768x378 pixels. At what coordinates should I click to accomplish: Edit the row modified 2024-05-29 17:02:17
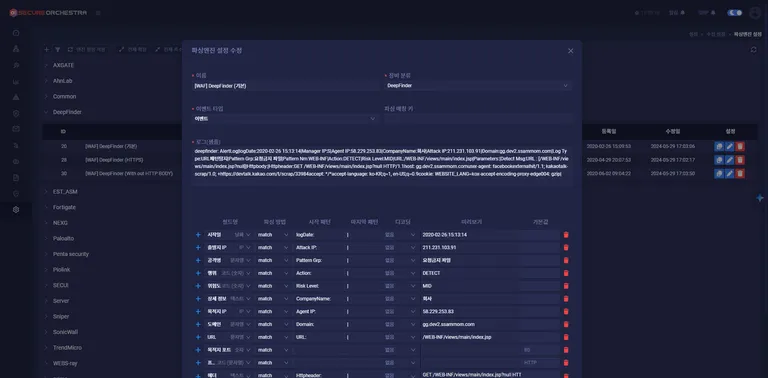729,160
